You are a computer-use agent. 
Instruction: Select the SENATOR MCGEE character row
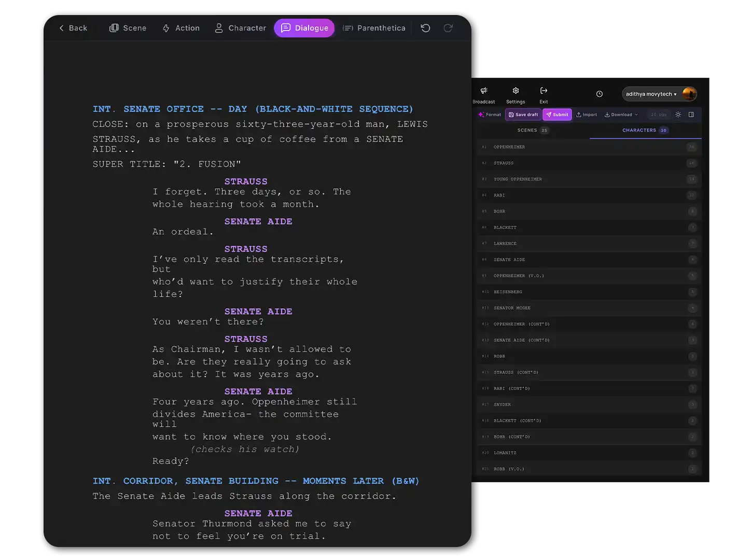coord(589,308)
